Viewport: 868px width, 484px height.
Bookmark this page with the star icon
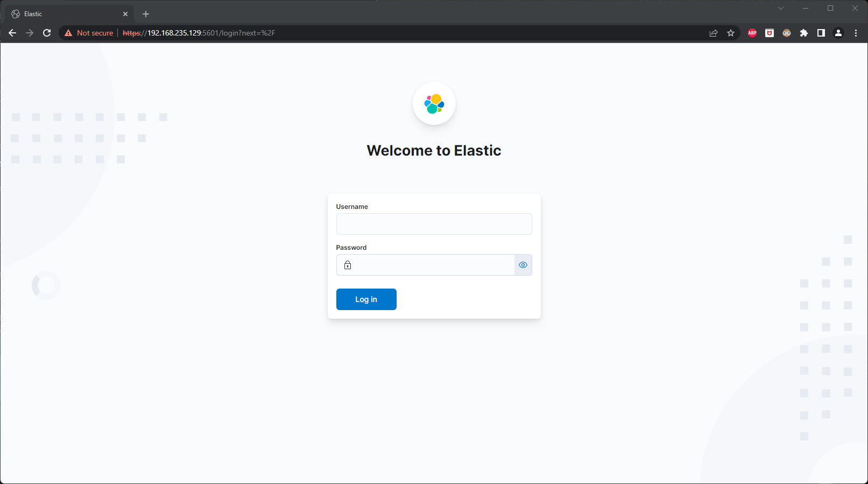coord(730,33)
